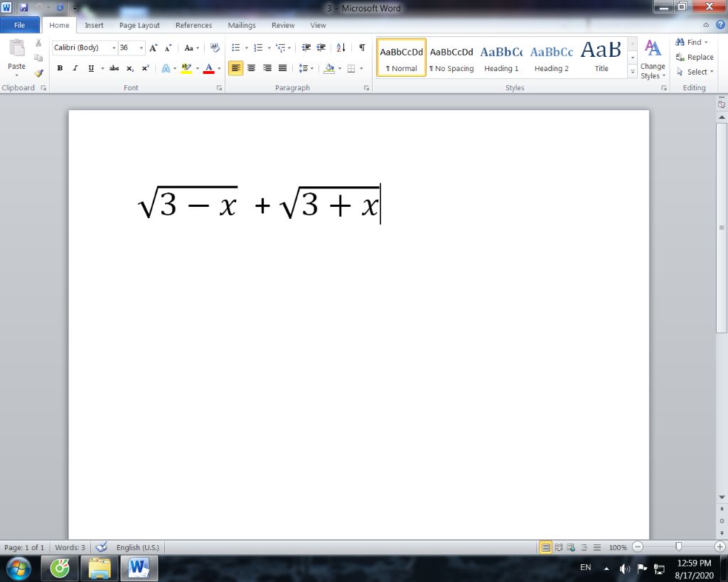Click the Word Help question mark icon
The width and height of the screenshot is (728, 582).
(720, 25)
